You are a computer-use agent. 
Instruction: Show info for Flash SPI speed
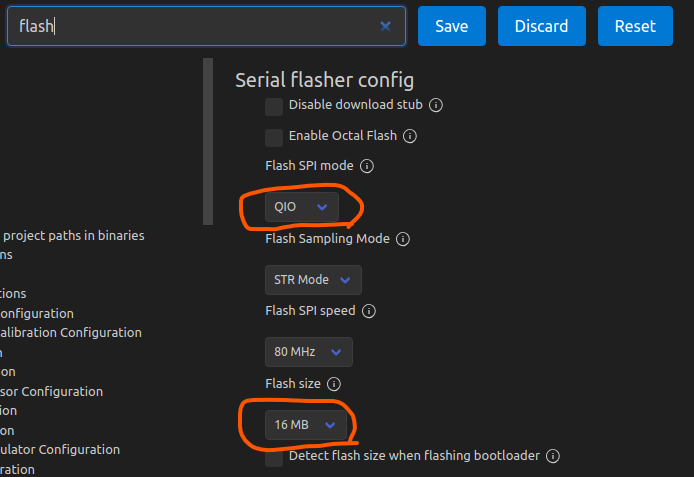(x=369, y=311)
